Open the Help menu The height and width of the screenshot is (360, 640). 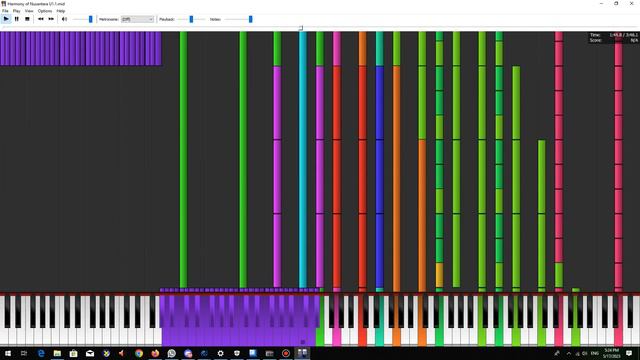point(61,11)
